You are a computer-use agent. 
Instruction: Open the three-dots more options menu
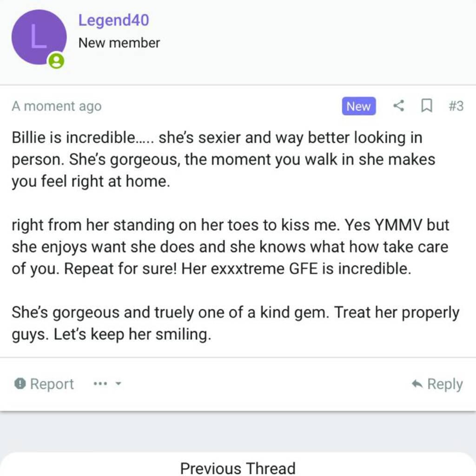coord(100,384)
